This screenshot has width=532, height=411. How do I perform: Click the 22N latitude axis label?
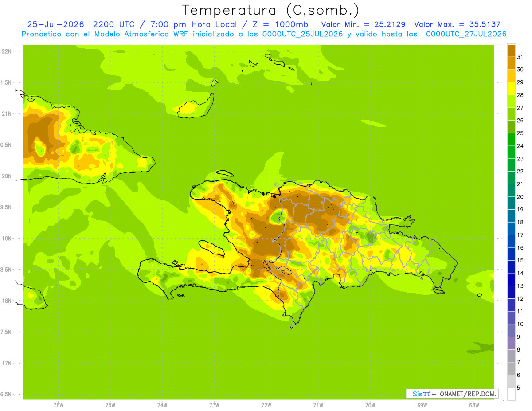coord(7,51)
